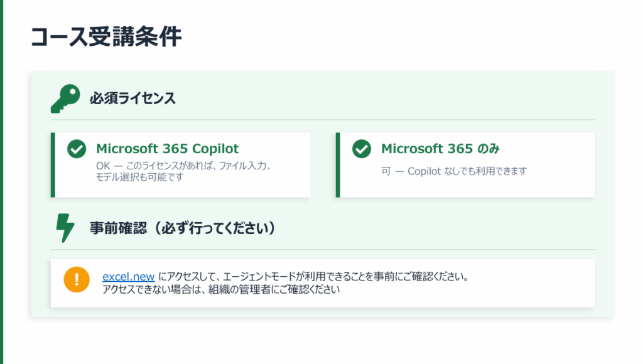Open the excel.new link
Viewport: 643px width, 364px height.
[128, 276]
